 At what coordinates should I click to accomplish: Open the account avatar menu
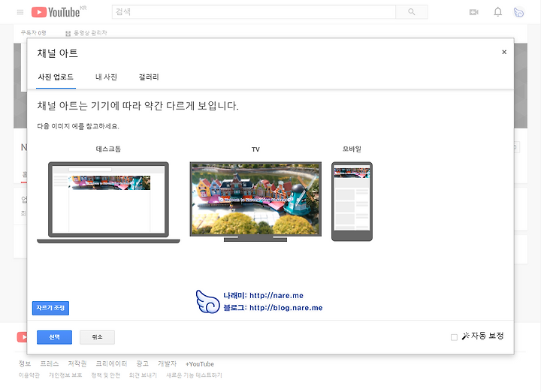(518, 13)
